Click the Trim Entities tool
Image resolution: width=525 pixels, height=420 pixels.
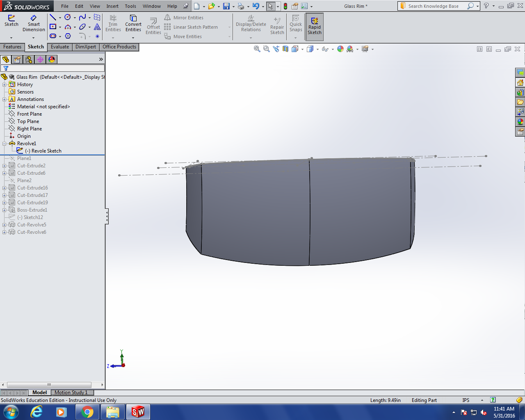click(x=113, y=23)
